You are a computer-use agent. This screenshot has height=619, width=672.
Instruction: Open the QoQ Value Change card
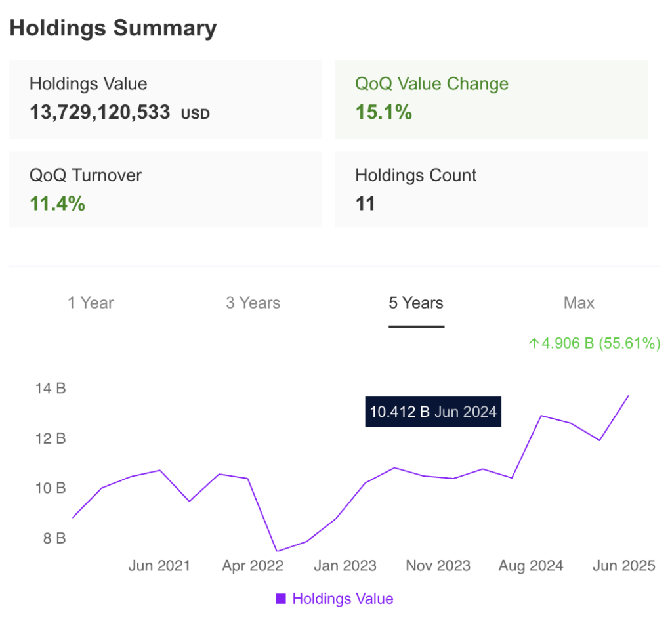(x=490, y=98)
